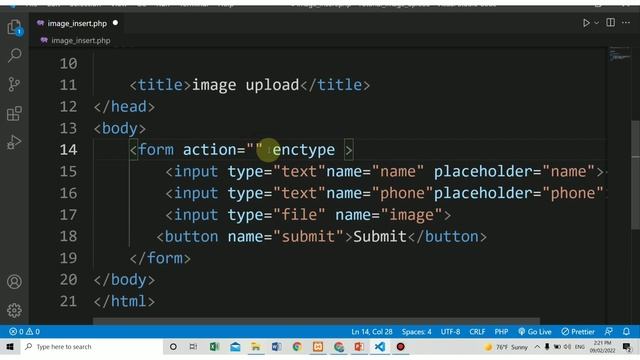Start Go Live server
This screenshot has height=360, width=640.
535,332
